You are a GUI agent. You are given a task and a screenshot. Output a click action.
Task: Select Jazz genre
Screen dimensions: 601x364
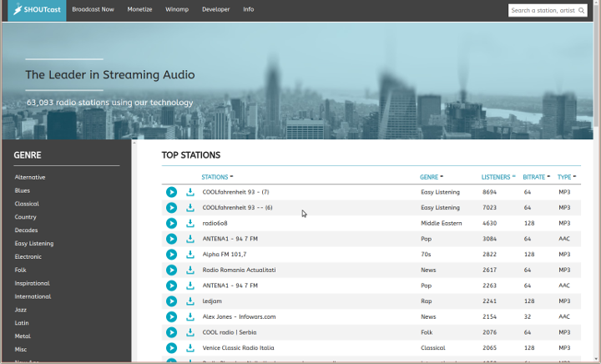point(21,310)
